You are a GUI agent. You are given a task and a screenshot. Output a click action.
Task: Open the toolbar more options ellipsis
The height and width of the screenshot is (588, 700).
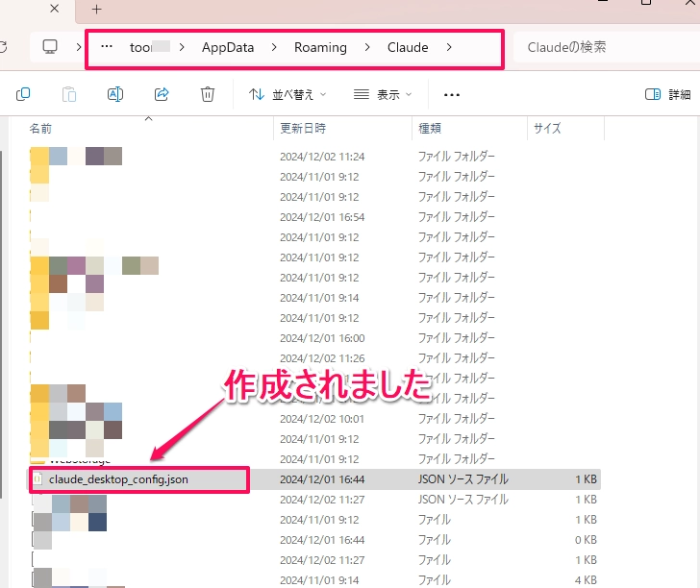[452, 94]
